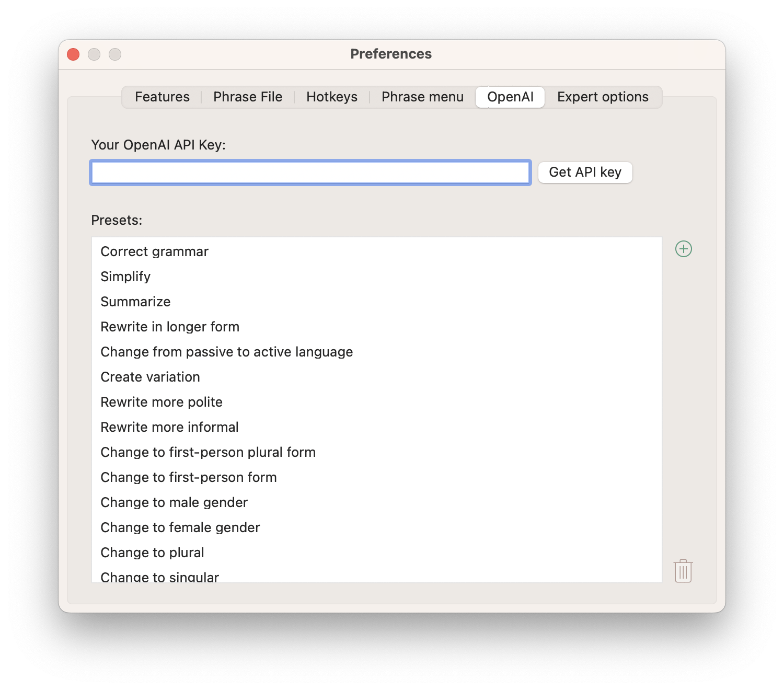Choose the Change to female gender preset
This screenshot has width=784, height=690.
coord(376,527)
